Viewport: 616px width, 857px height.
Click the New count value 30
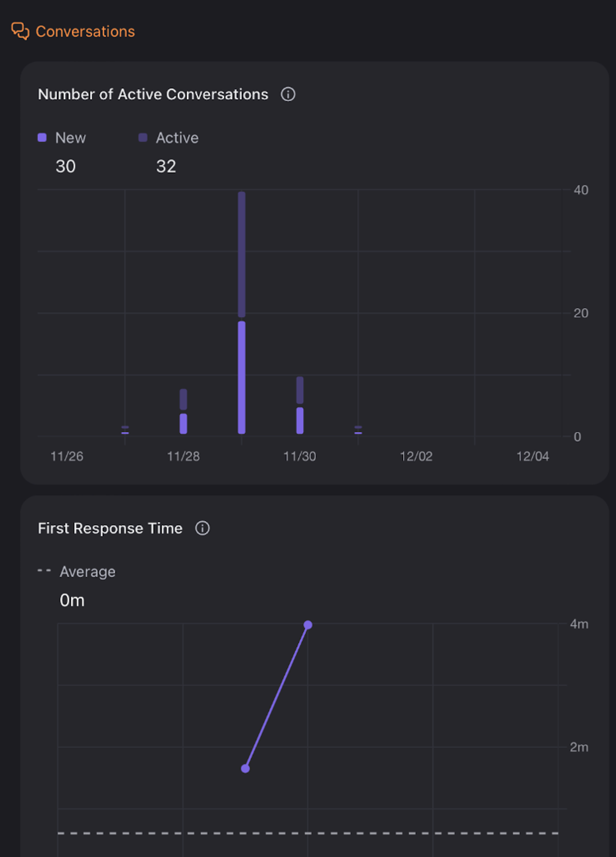coord(66,166)
